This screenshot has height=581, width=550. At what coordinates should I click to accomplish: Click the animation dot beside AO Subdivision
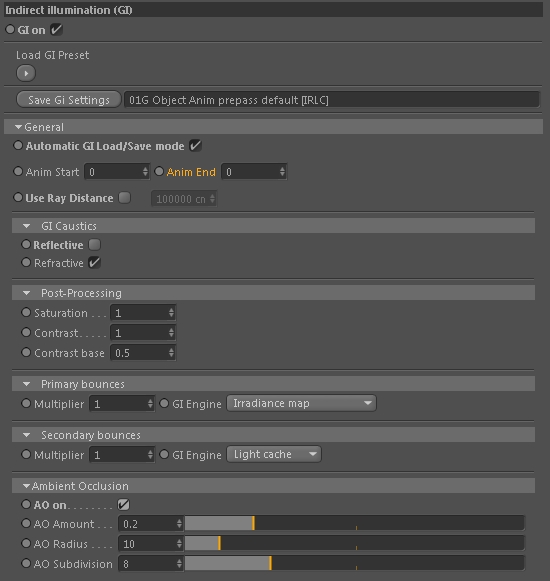[x=26, y=563]
